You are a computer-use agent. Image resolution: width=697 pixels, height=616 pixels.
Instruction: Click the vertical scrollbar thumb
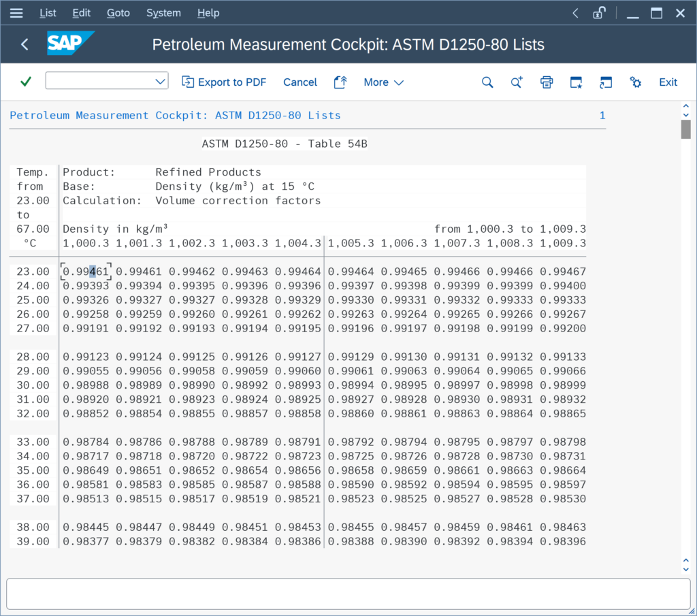coord(686,129)
